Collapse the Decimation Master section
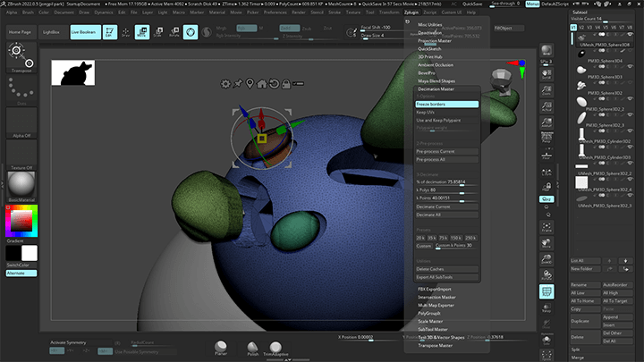 436,89
